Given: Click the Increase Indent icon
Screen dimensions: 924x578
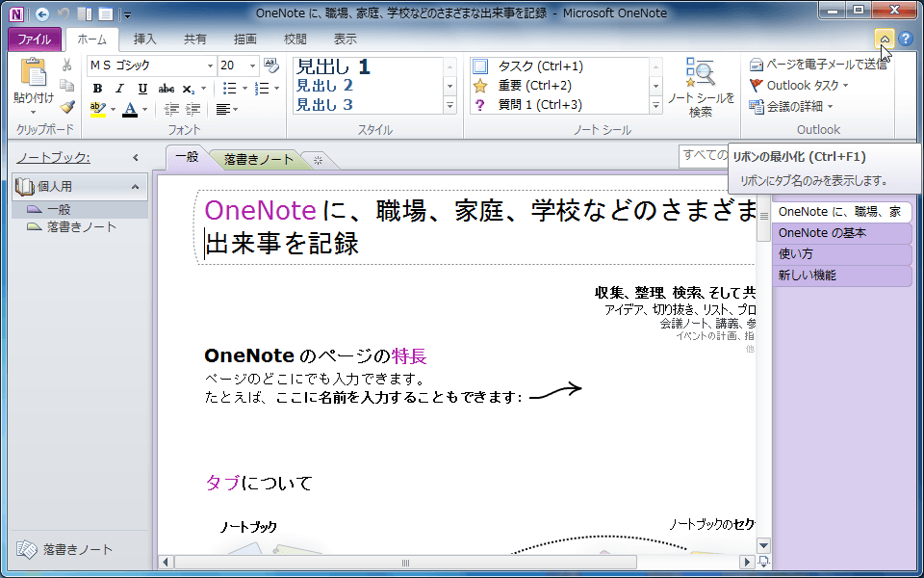Looking at the screenshot, I should 192,109.
